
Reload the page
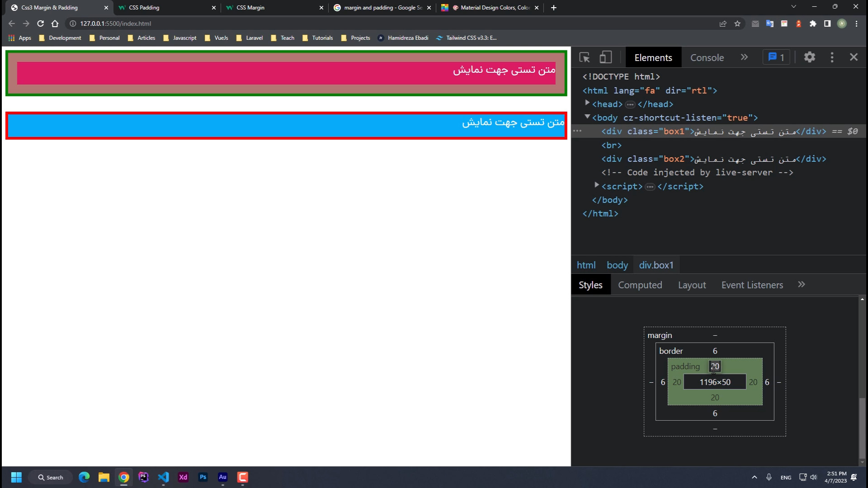click(40, 23)
